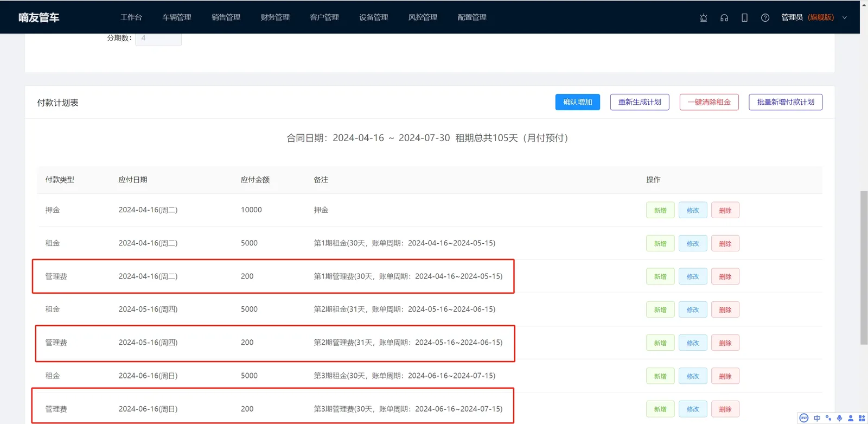Click 删除 for 第3期租金 row
Viewport: 868px width, 424px height.
(x=725, y=376)
